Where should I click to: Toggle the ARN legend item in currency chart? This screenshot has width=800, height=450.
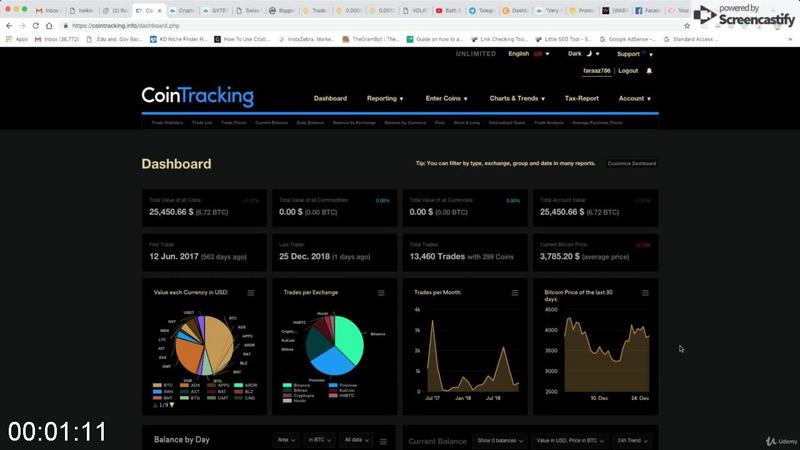(163, 391)
